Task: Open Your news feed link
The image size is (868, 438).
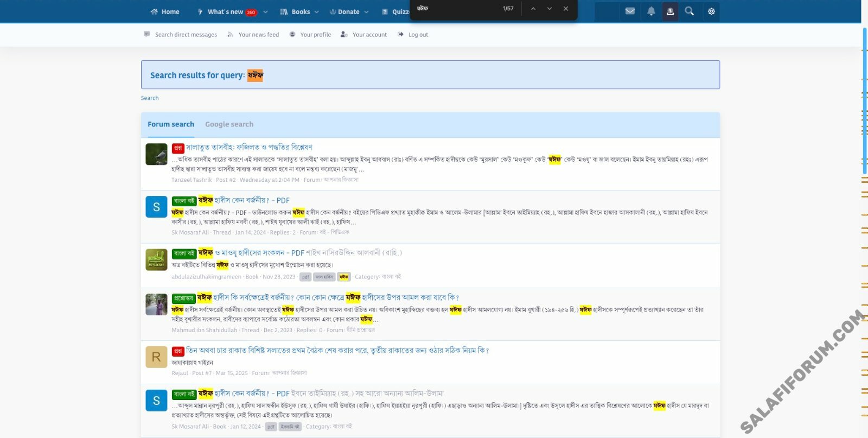Action: [258, 35]
